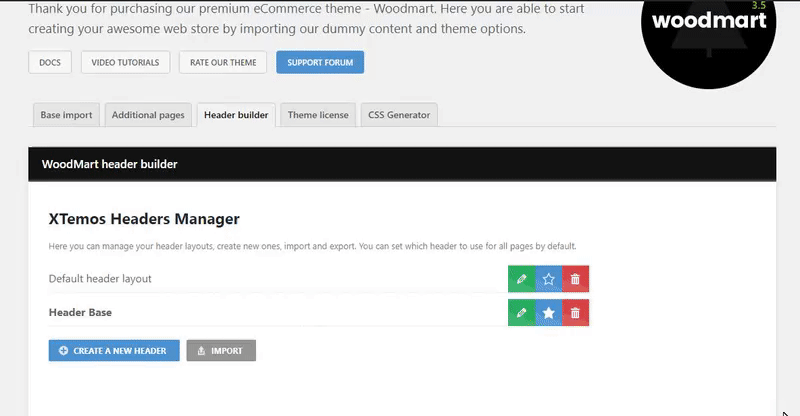Click the filled star icon for Header Base
800x416 pixels.
(548, 312)
